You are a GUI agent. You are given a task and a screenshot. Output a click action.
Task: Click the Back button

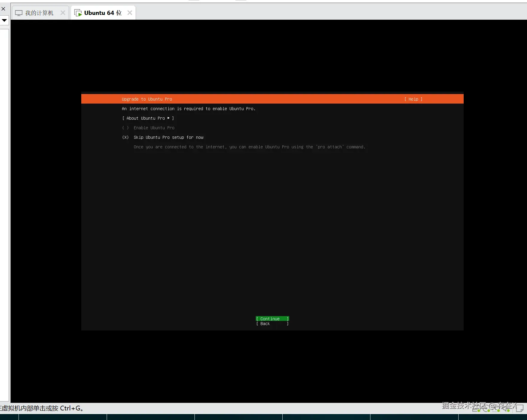click(x=272, y=324)
